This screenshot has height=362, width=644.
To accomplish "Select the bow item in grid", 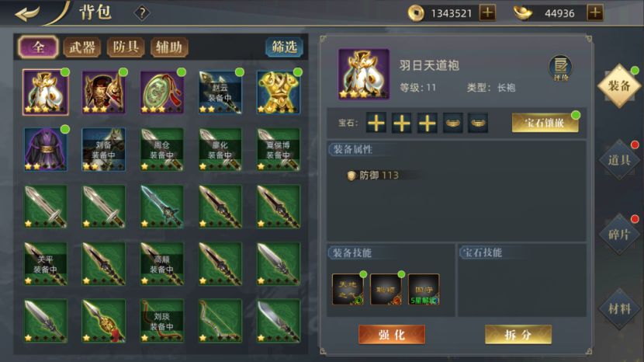I will tap(220, 321).
